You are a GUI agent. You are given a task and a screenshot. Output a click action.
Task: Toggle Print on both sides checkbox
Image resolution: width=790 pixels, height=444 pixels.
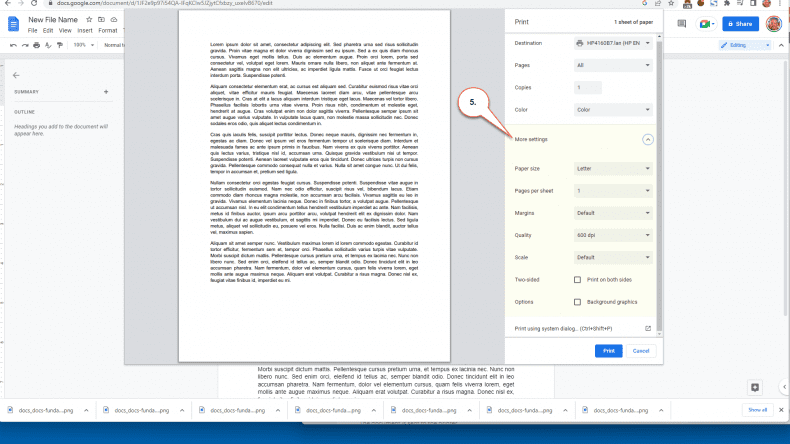tap(577, 280)
